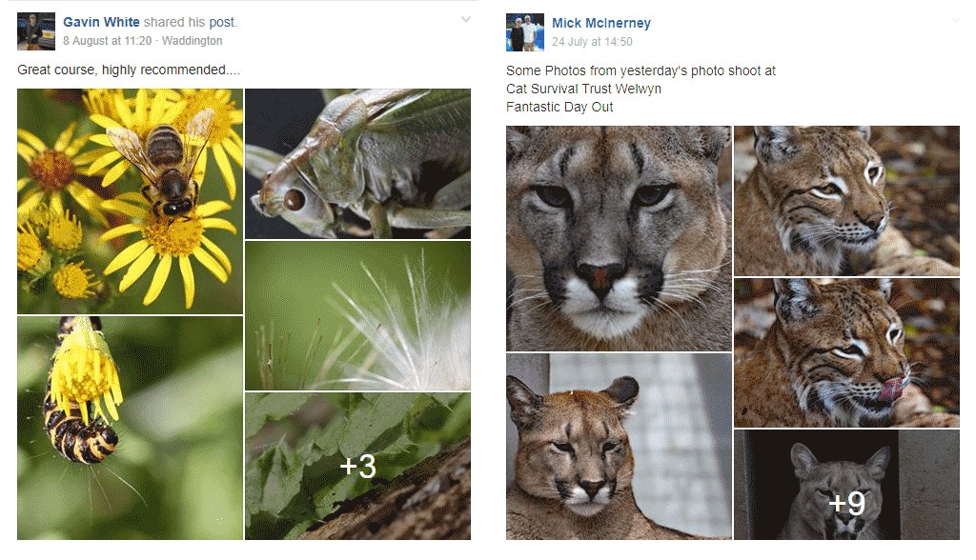The height and width of the screenshot is (560, 976).
Task: Open the striped caterpillar photo
Action: pos(130,428)
